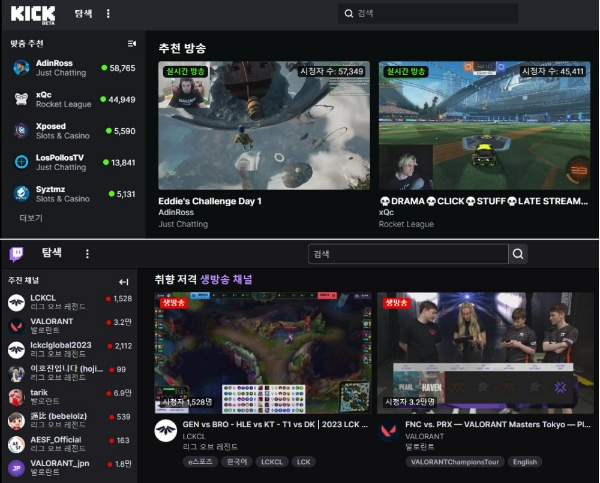Open xQc avatar in Kick sidebar

[21, 99]
